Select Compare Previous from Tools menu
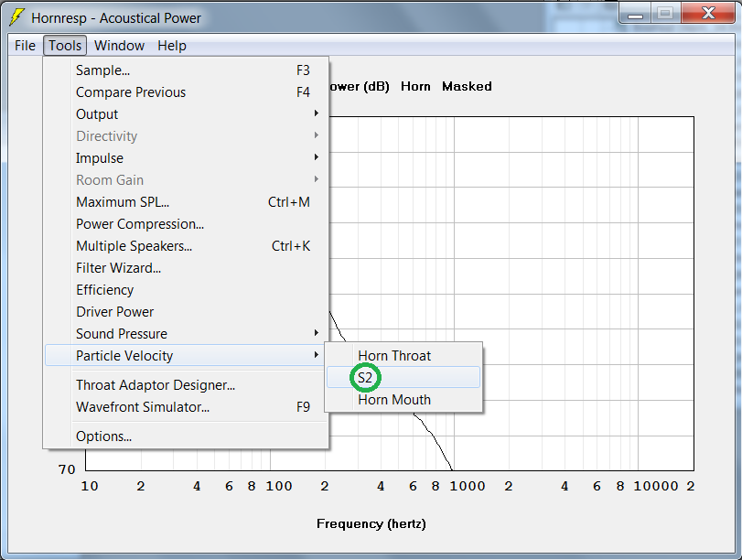The width and height of the screenshot is (742, 560). click(x=186, y=92)
